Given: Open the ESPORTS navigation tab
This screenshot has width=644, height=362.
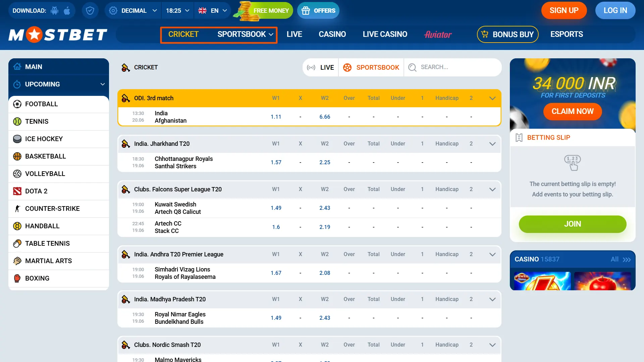Looking at the screenshot, I should pos(567,35).
